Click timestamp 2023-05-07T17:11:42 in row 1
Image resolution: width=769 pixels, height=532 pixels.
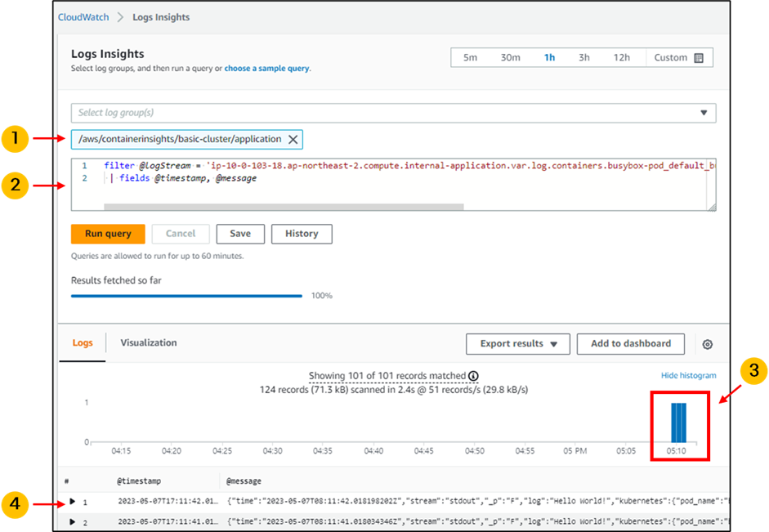click(168, 501)
